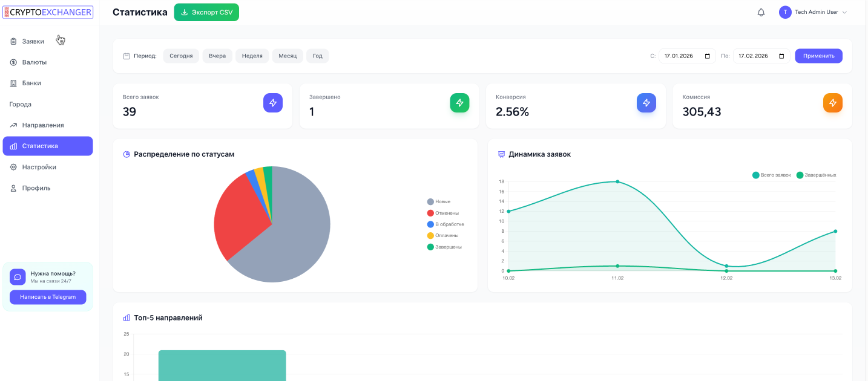This screenshot has height=381, width=868.
Task: Click the Tech Admin User avatar
Action: pos(785,13)
